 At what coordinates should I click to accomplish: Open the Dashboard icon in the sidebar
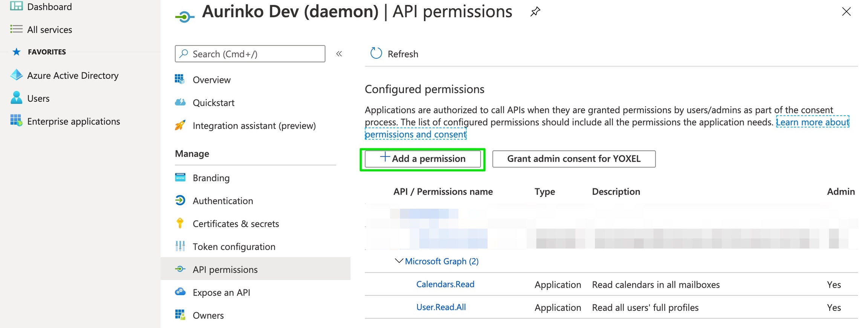coord(16,6)
